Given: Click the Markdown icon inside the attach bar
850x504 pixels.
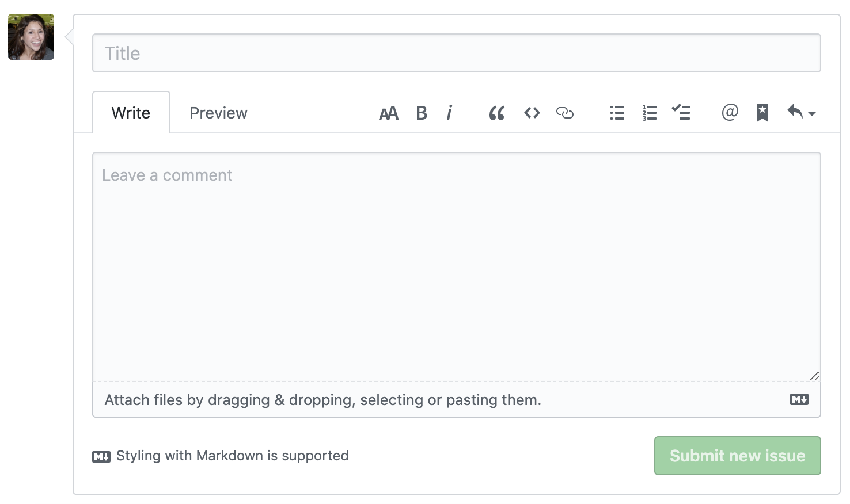Looking at the screenshot, I should tap(799, 399).
